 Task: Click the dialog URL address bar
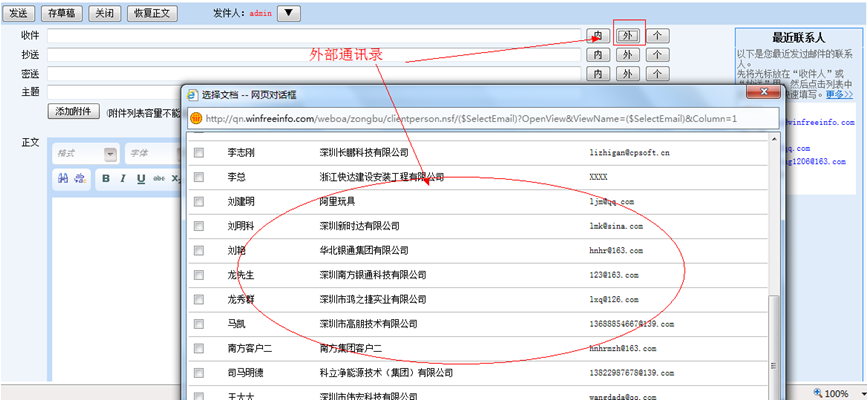(483, 119)
